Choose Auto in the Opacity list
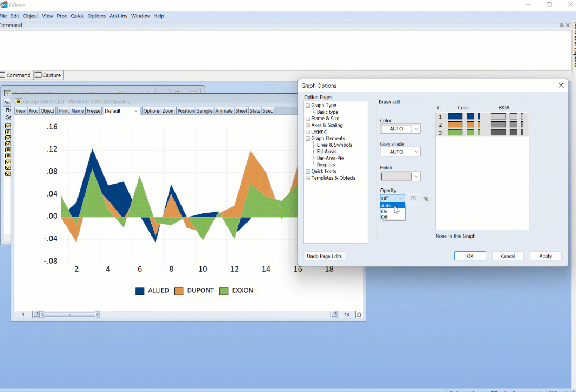 [393, 206]
